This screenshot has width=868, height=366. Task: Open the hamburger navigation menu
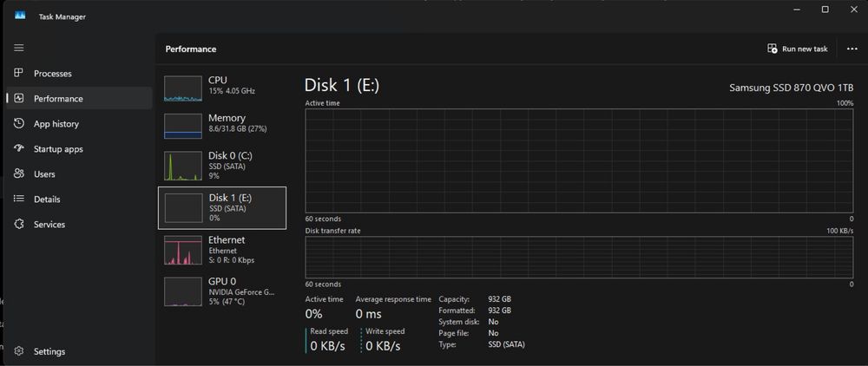tap(19, 48)
